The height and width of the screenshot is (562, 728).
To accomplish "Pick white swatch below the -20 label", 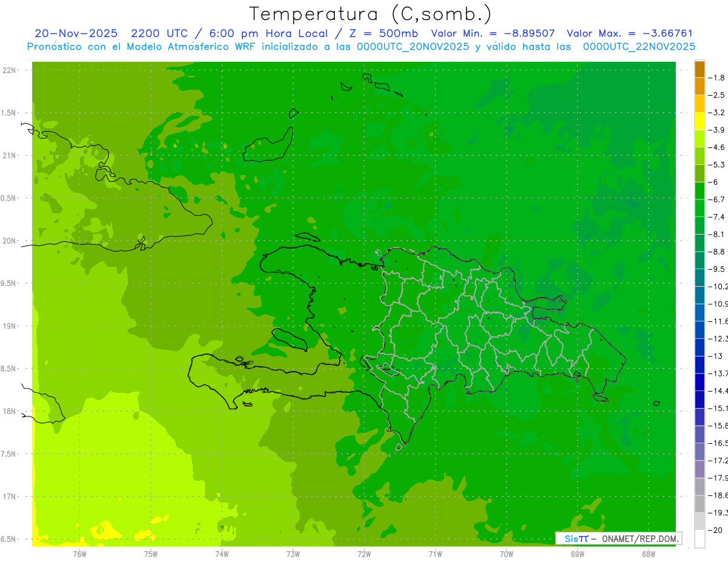I will point(699,538).
